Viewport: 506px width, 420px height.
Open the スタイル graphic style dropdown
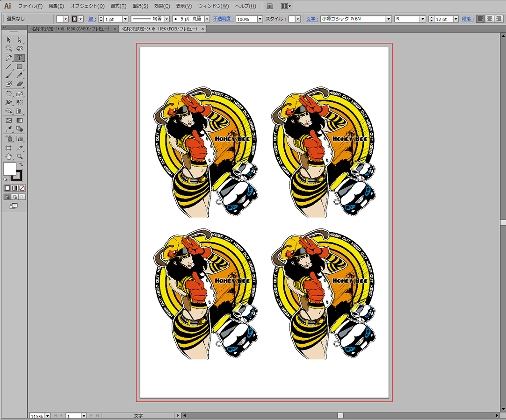click(298, 19)
